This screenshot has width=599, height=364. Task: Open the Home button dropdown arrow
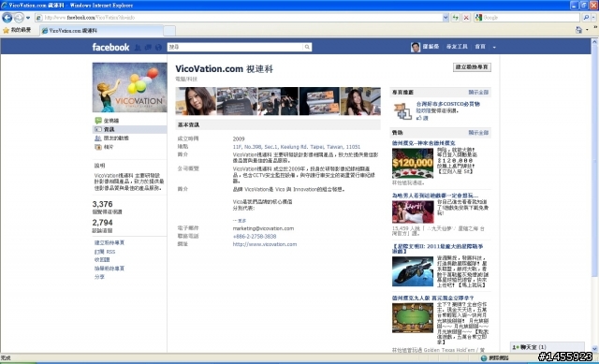coord(587,30)
